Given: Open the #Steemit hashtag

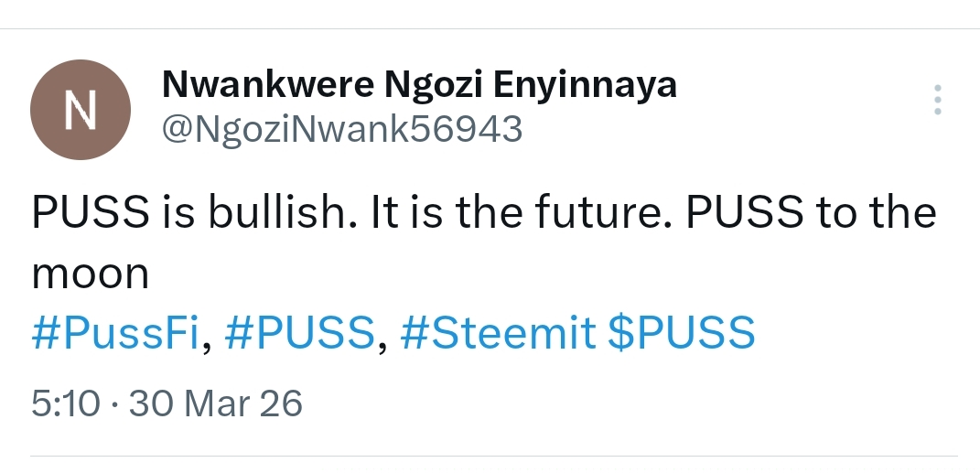Looking at the screenshot, I should point(497,334).
